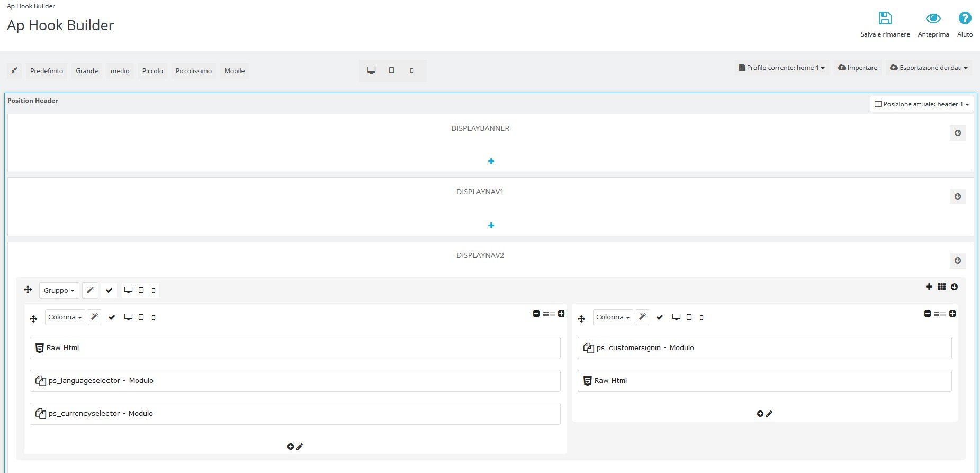Click the magic wand icon beside Gruppo
Screen dimensions: 980x473
tap(90, 290)
